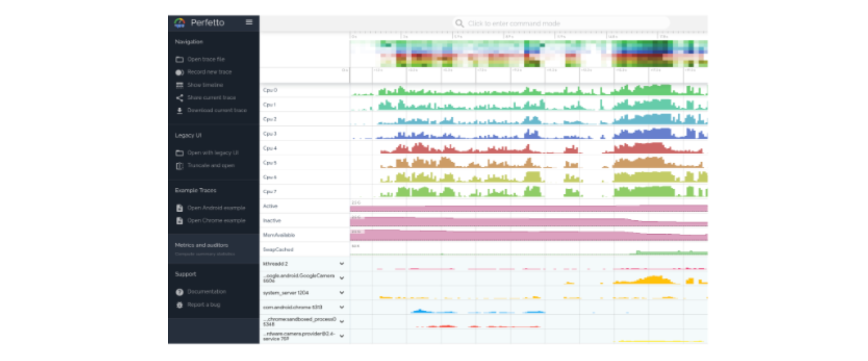Select the Cpu 2 track label

pyautogui.click(x=270, y=119)
